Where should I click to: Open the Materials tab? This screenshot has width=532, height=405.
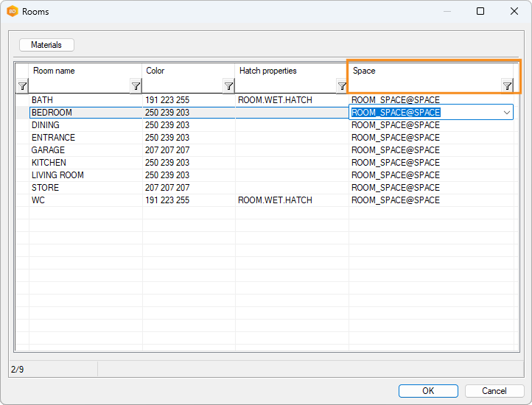pos(46,45)
